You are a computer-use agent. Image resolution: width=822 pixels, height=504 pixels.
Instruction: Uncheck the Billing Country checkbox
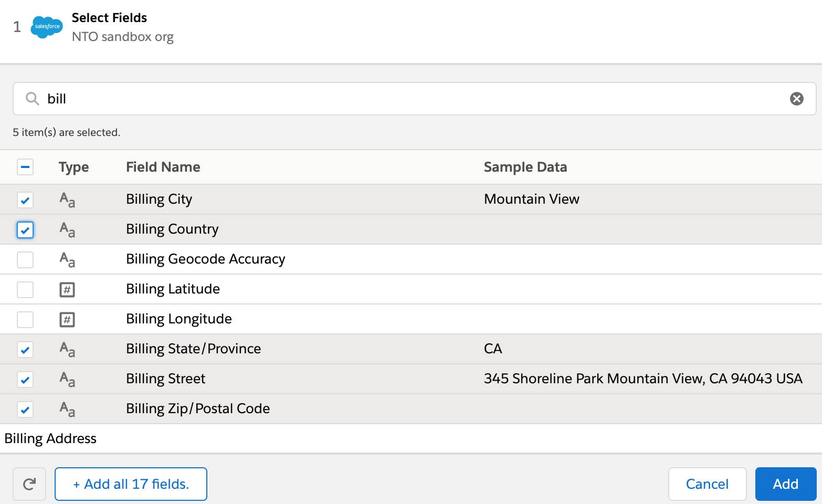[25, 229]
